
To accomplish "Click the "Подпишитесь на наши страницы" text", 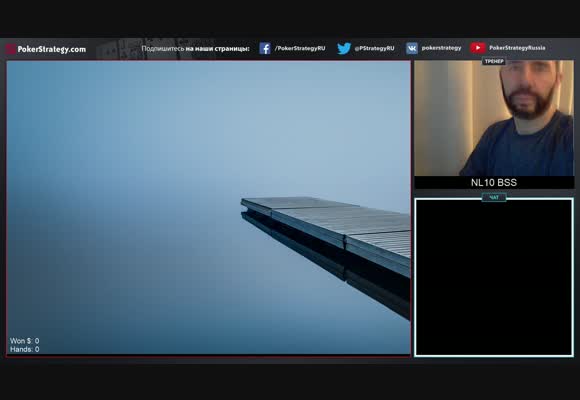I will pyautogui.click(x=195, y=48).
